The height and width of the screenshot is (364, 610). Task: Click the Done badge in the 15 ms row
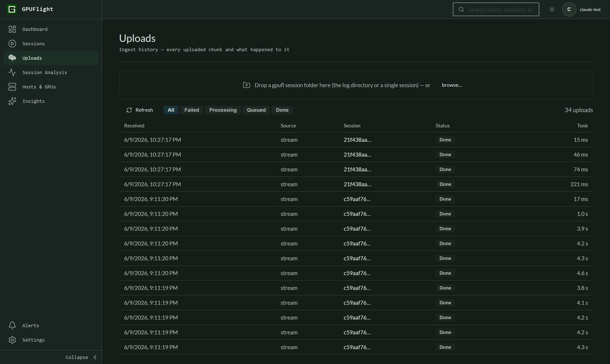point(445,140)
